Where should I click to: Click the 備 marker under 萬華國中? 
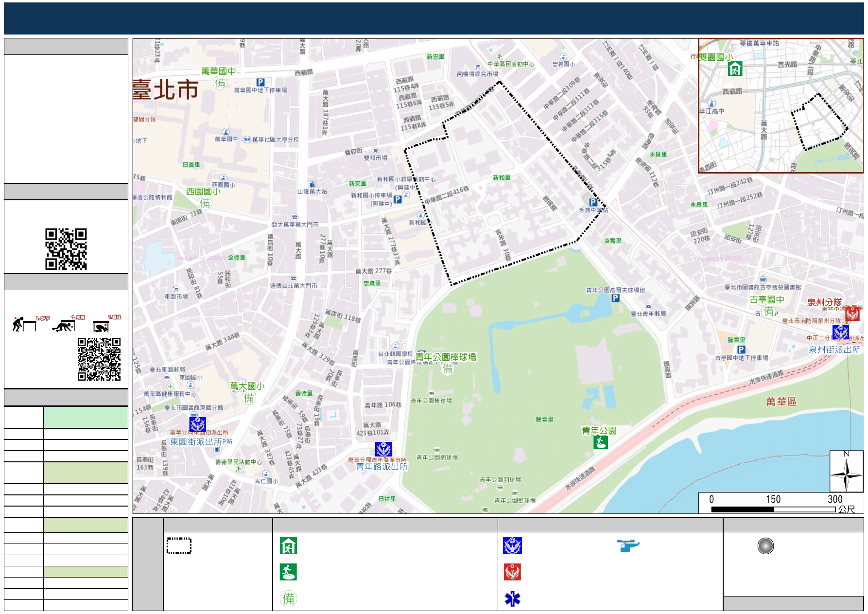pyautogui.click(x=220, y=83)
